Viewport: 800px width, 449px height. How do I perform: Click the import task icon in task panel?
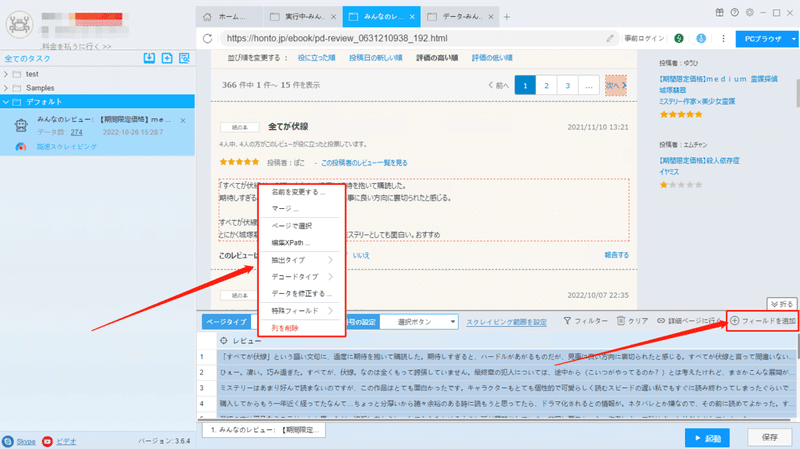pyautogui.click(x=149, y=58)
